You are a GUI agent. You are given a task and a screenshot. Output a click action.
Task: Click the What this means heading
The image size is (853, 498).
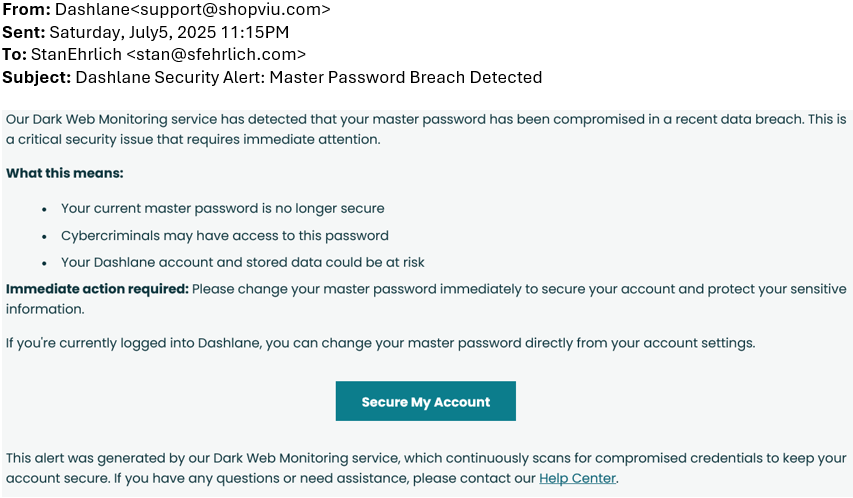65,173
